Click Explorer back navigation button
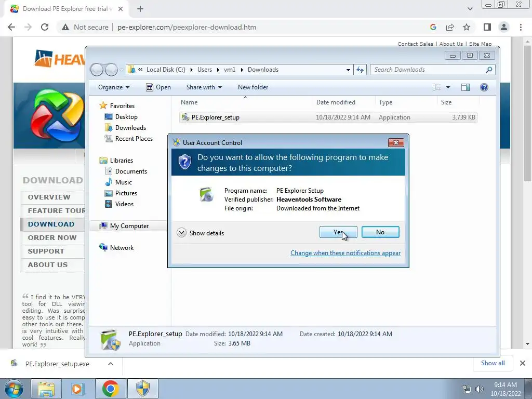The height and width of the screenshot is (399, 532). point(97,70)
